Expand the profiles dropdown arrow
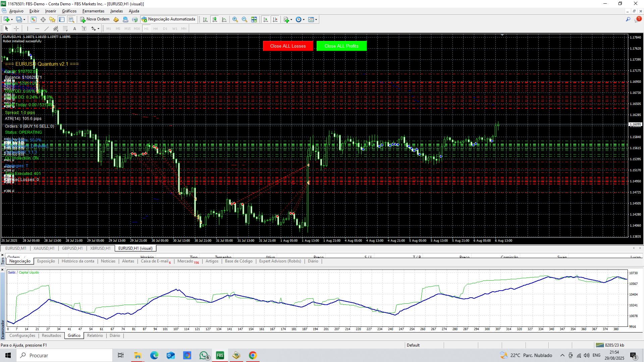Image resolution: width=644 pixels, height=362 pixels. (24, 19)
